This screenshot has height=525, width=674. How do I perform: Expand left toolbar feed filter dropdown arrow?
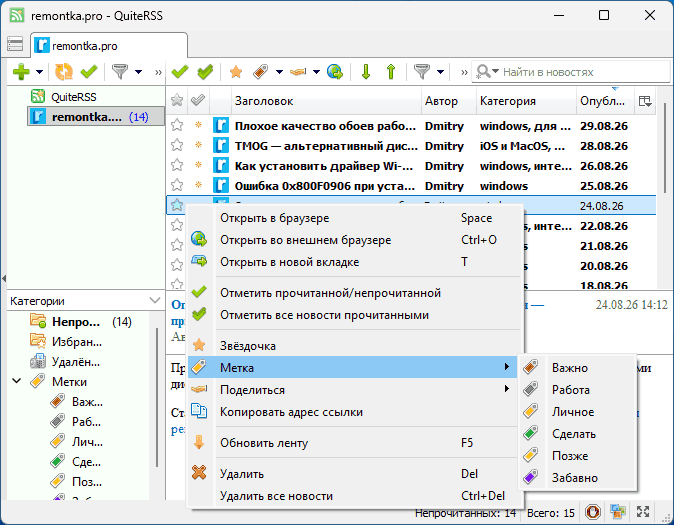point(138,72)
